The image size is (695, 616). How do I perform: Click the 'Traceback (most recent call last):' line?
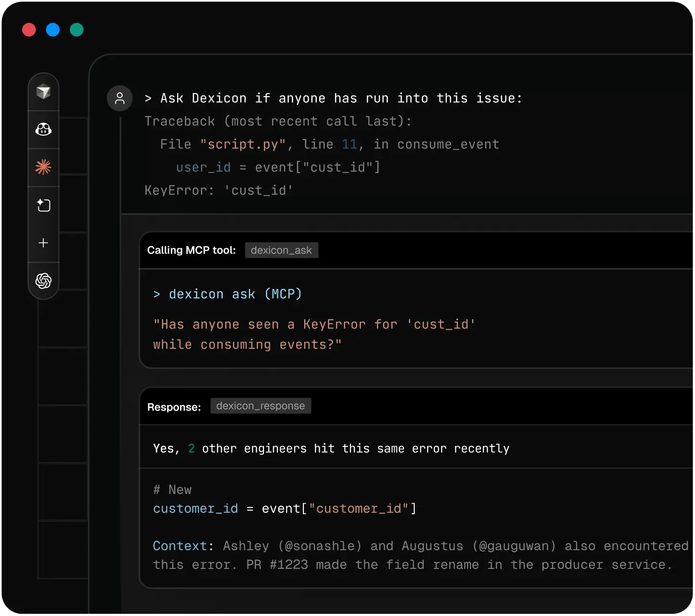pos(278,121)
